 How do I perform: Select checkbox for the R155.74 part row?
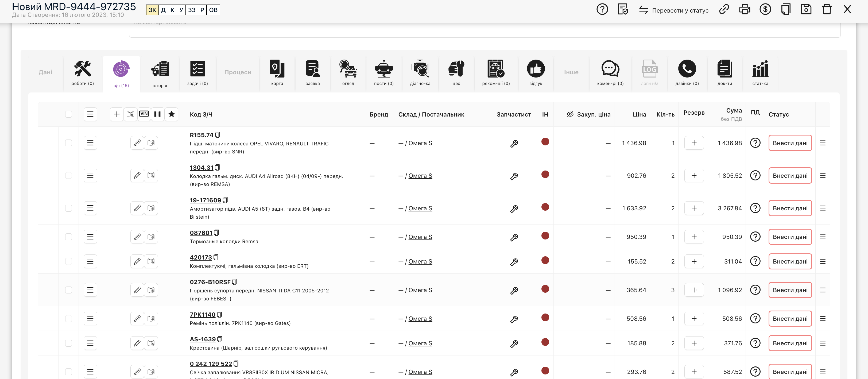click(68, 143)
